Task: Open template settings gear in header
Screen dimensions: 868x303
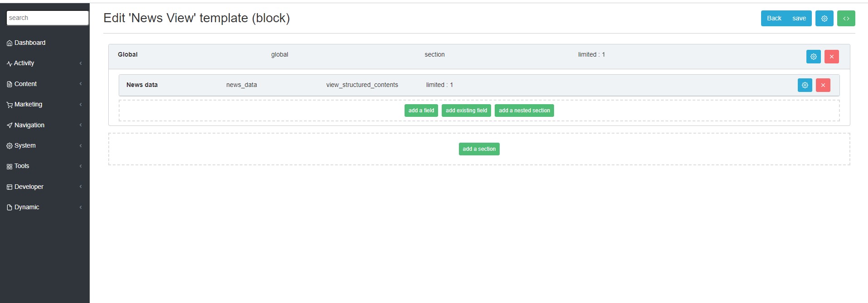Action: tap(824, 19)
